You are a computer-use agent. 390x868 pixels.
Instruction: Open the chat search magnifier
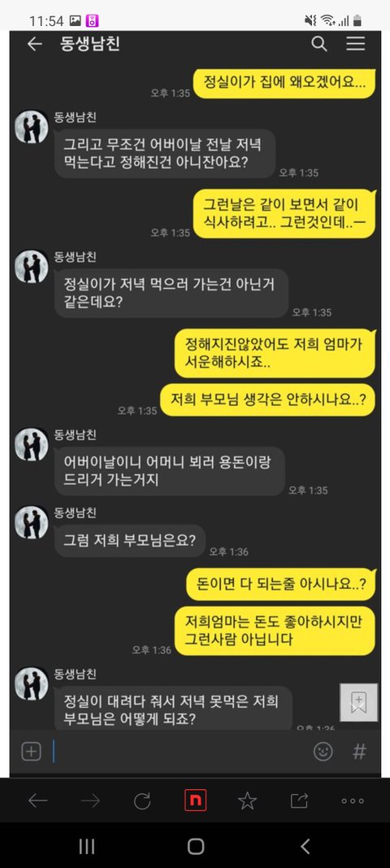coord(319,44)
